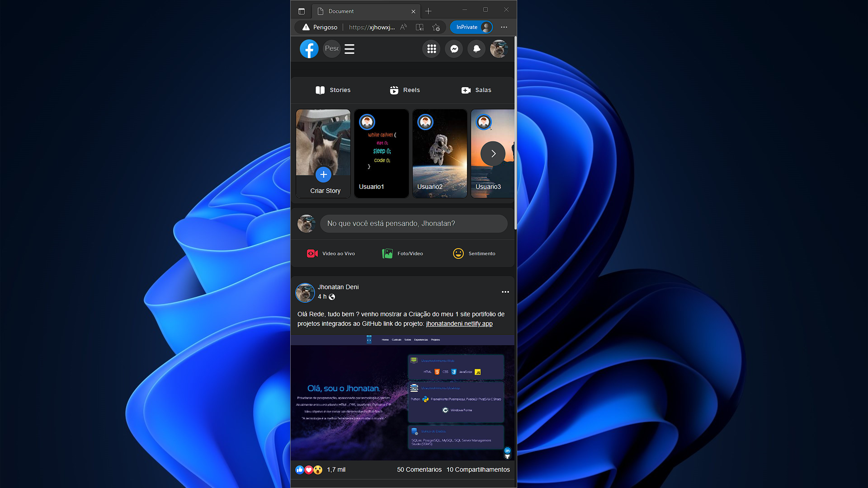Open the Usuario1 story card

coord(382,154)
